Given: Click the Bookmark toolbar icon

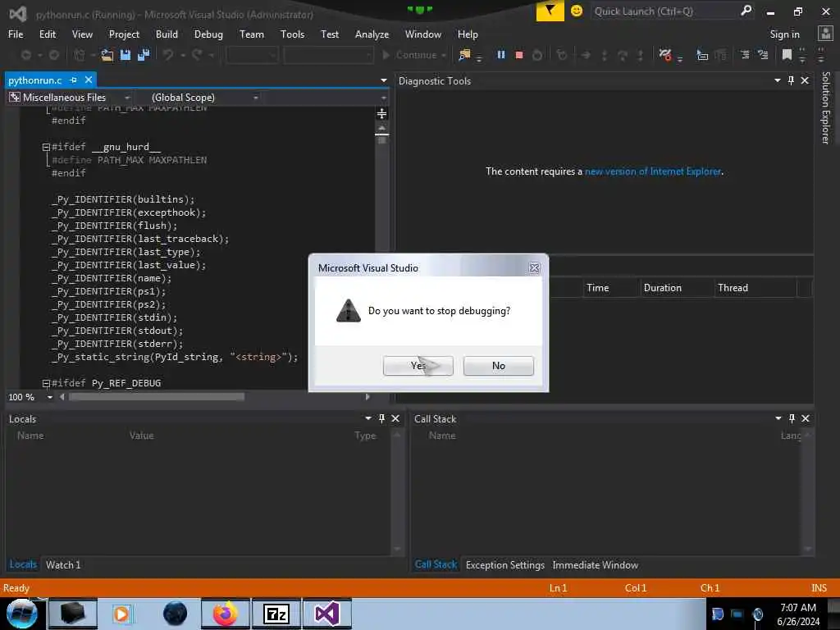Looking at the screenshot, I should click(x=787, y=55).
